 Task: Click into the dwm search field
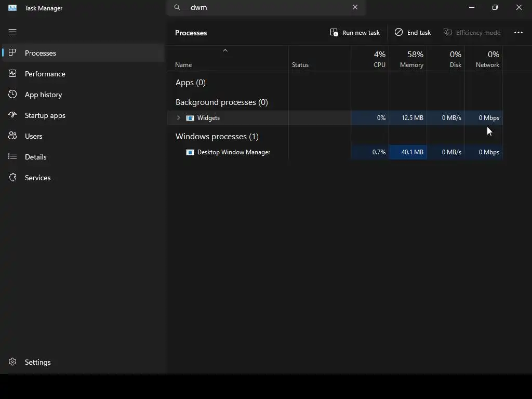pyautogui.click(x=266, y=7)
